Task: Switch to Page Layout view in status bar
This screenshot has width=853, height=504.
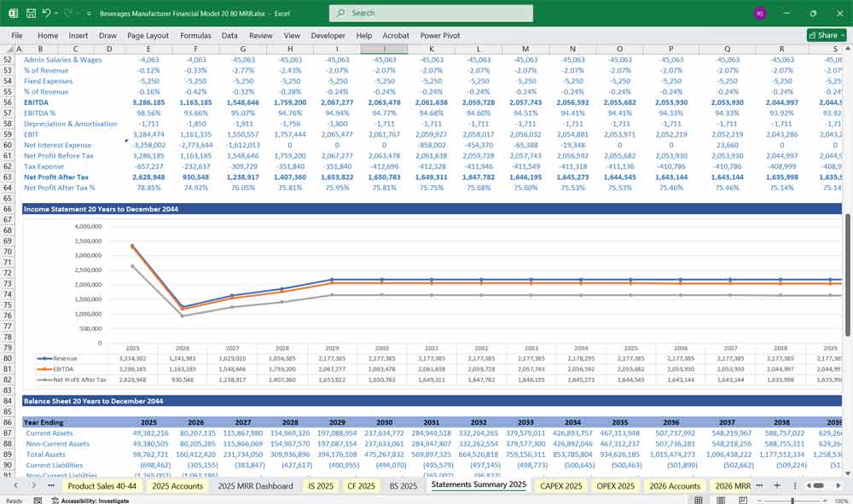Action: coord(721,499)
